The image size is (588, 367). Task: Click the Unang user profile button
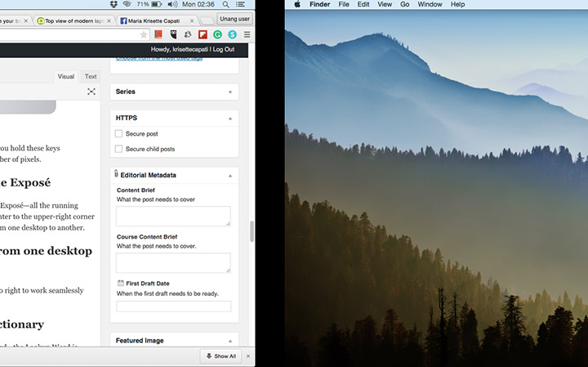234,19
